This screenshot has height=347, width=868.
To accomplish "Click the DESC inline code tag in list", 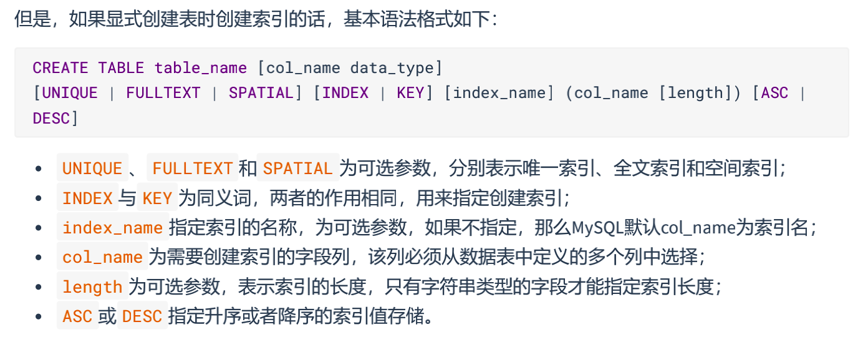I will [x=142, y=316].
